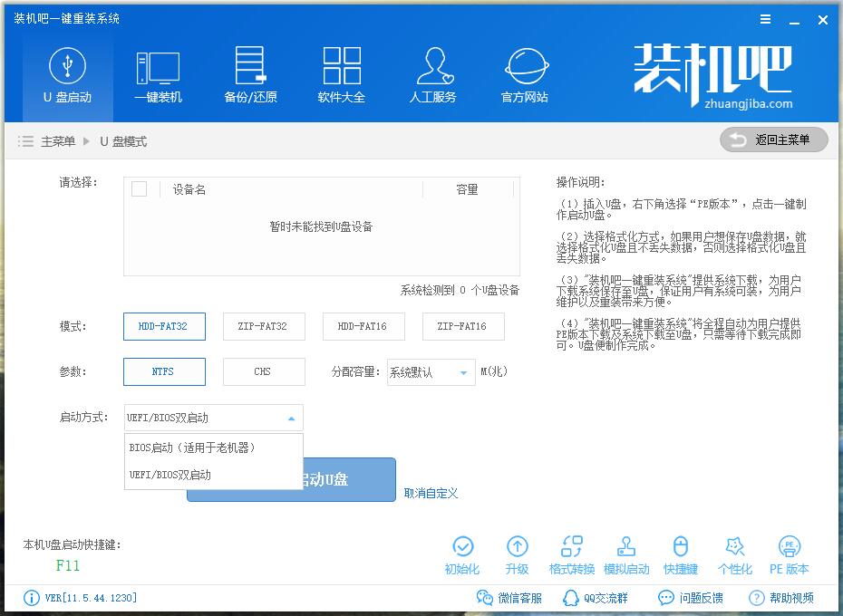The height and width of the screenshot is (616, 843).
Task: Open 软件大全 section
Action: pyautogui.click(x=342, y=76)
